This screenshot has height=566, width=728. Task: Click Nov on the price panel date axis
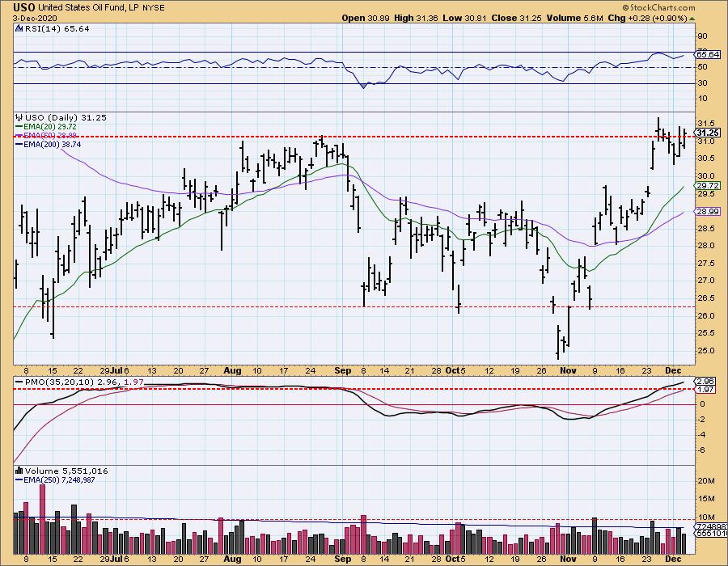[568, 370]
